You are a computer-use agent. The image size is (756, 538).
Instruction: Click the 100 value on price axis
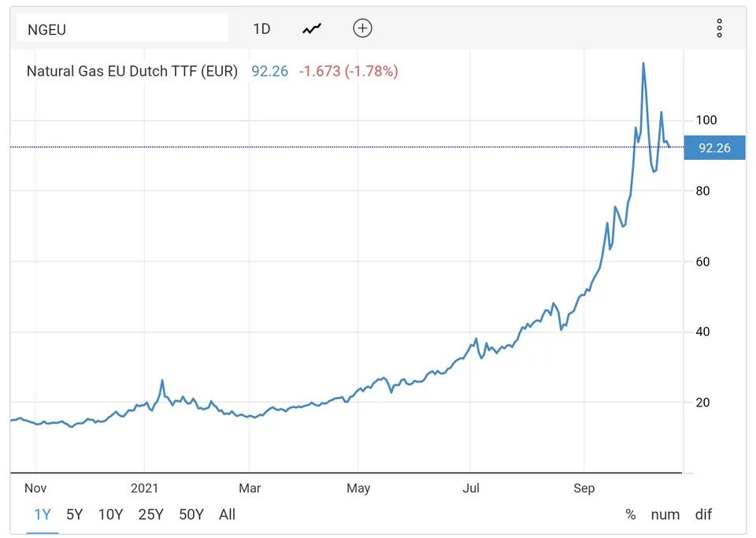pyautogui.click(x=706, y=120)
